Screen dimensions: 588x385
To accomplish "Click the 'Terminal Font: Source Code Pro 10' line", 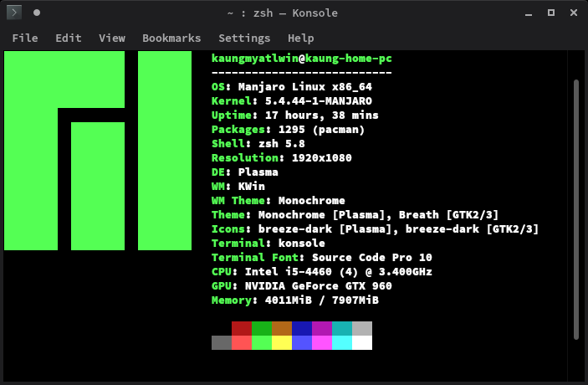I will click(322, 258).
